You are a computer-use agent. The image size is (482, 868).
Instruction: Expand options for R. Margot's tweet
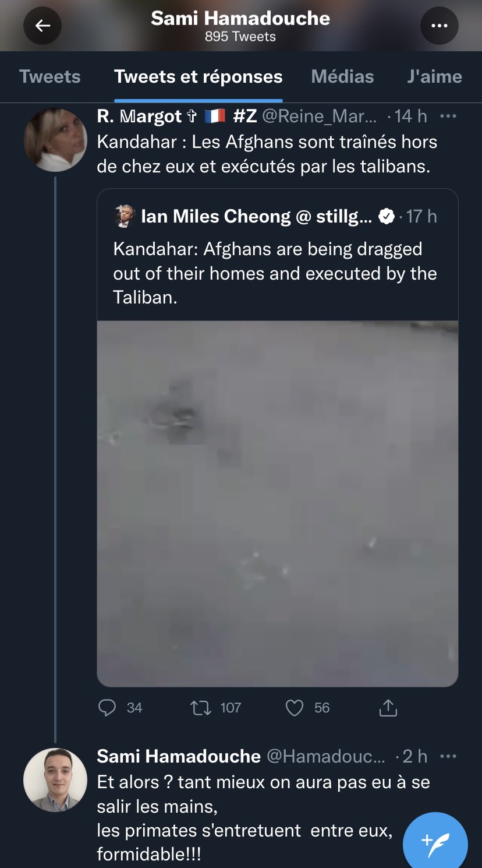pyautogui.click(x=448, y=117)
